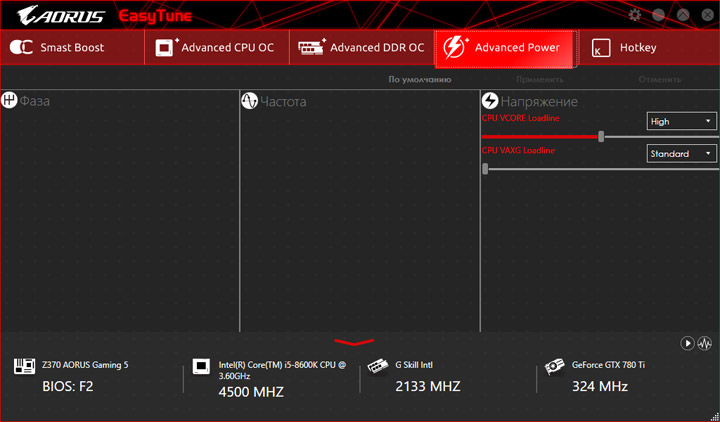The image size is (720, 422).
Task: Open the hardware monitor waveform icon
Action: (x=704, y=343)
